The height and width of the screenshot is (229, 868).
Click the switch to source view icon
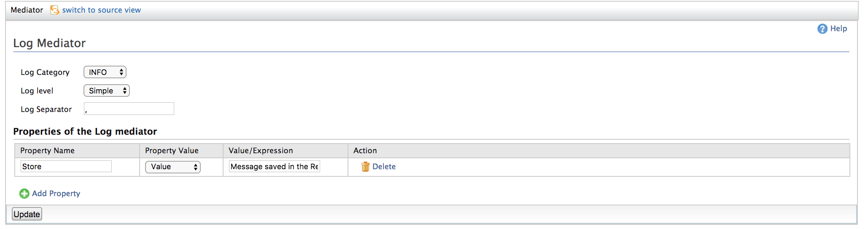click(x=54, y=10)
